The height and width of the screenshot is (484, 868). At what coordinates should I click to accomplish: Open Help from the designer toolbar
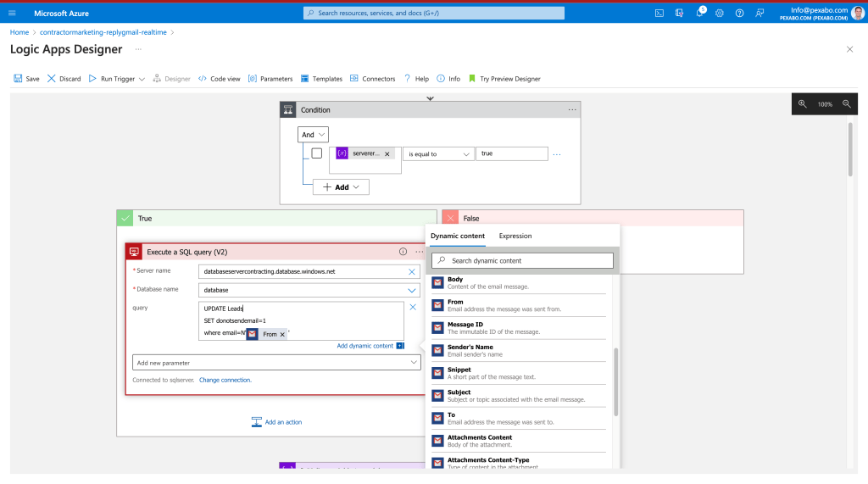416,79
